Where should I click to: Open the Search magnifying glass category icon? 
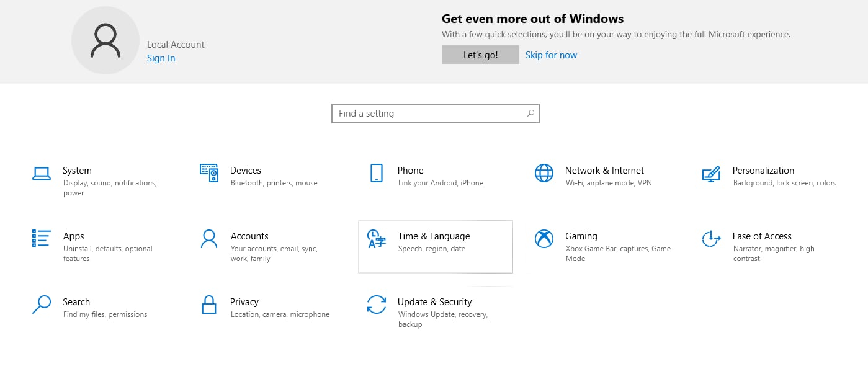41,305
